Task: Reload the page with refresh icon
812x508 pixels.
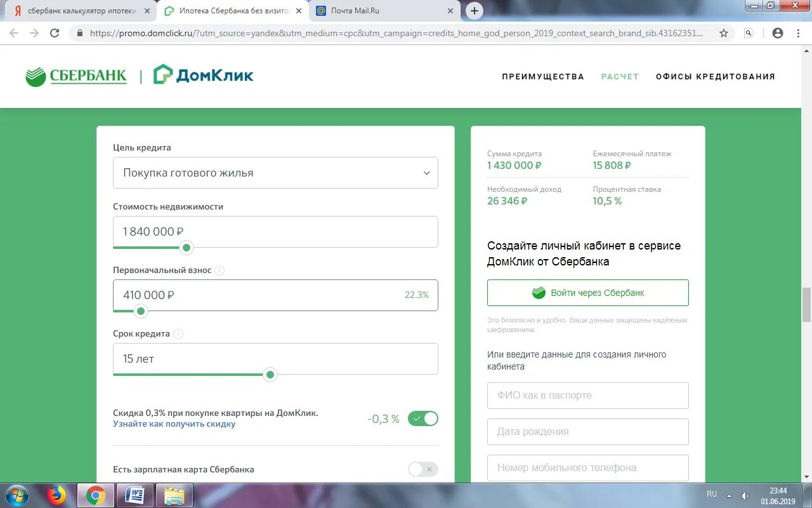Action: coord(55,33)
